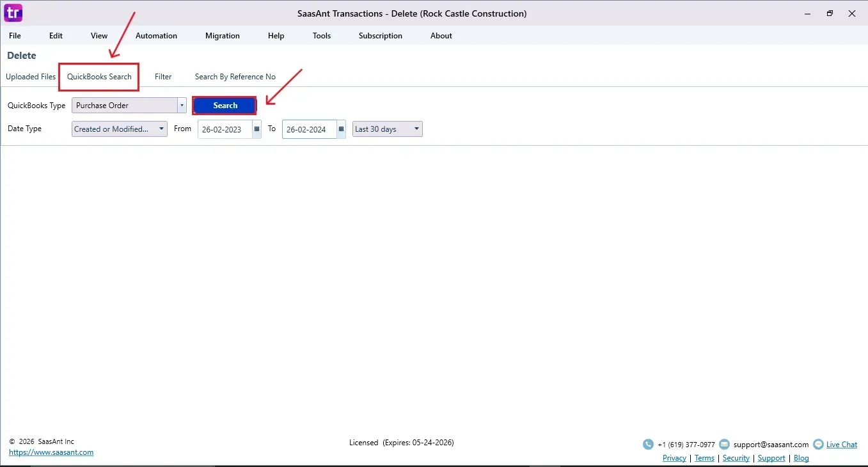This screenshot has height=467, width=868.
Task: Open the saasant.com website link
Action: [51, 452]
